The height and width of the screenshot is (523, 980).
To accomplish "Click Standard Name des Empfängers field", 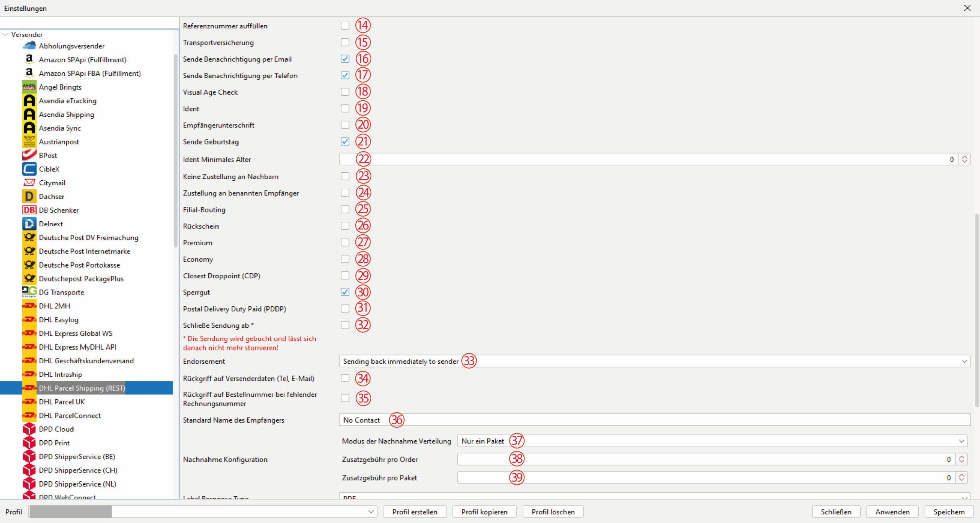I will pyautogui.click(x=655, y=420).
